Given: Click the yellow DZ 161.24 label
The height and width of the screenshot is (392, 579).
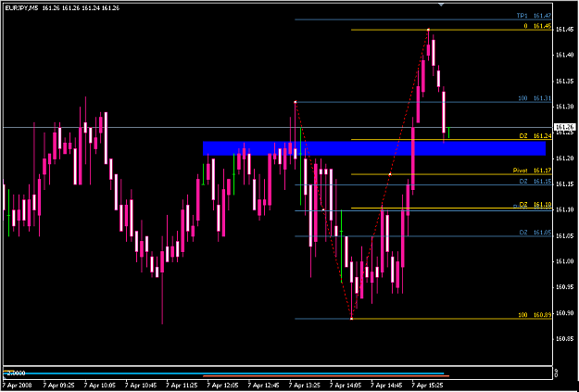Looking at the screenshot, I should coord(535,136).
